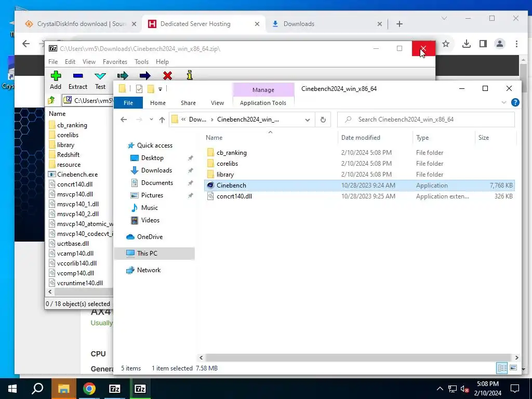This screenshot has height=399, width=532.
Task: Close the CrystalDiskInfo download tab
Action: [x=134, y=24]
